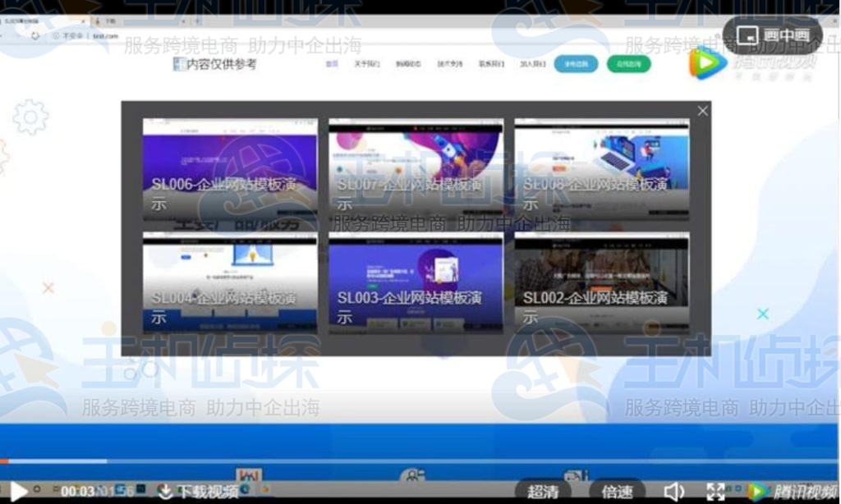Enable 画中画 picture-in-picture mode
The width and height of the screenshot is (841, 504).
point(773,35)
